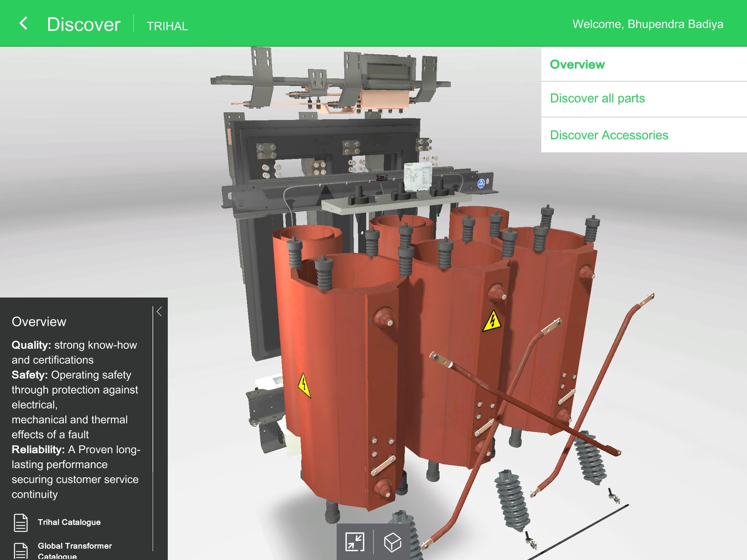
Task: Go back using the header arrow
Action: click(x=23, y=24)
